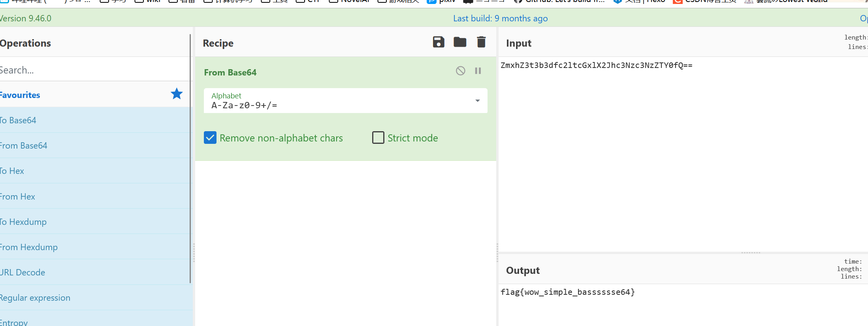Click the From Base64 recipe title
This screenshot has width=868, height=326.
[230, 72]
